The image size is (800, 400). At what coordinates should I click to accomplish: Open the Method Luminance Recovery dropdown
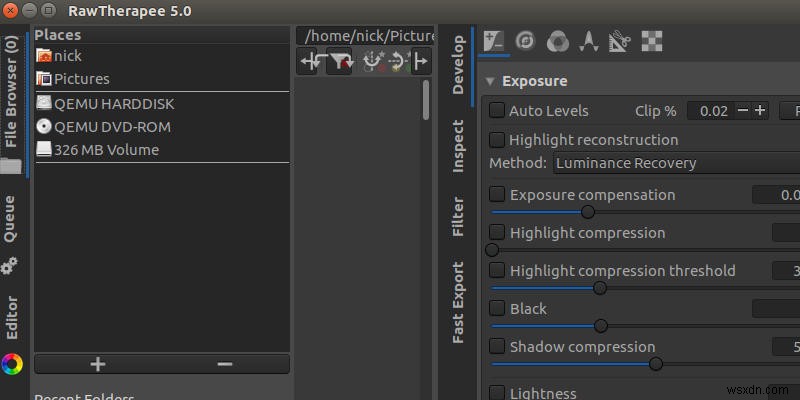point(676,163)
